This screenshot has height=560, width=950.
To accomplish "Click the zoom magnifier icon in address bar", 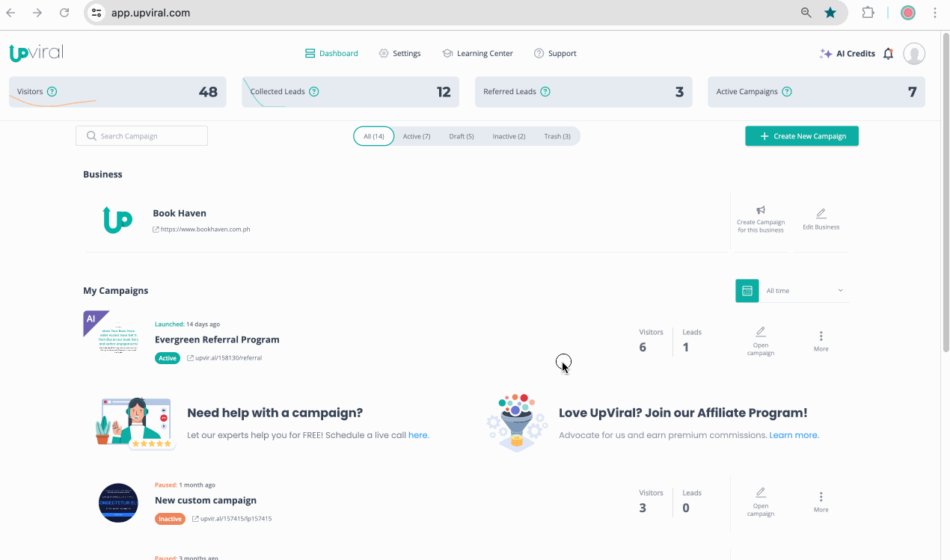I will [806, 13].
